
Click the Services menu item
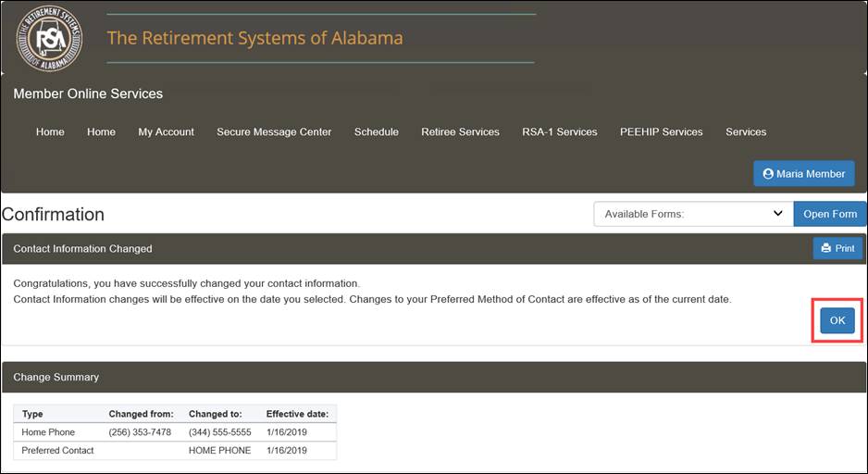746,132
